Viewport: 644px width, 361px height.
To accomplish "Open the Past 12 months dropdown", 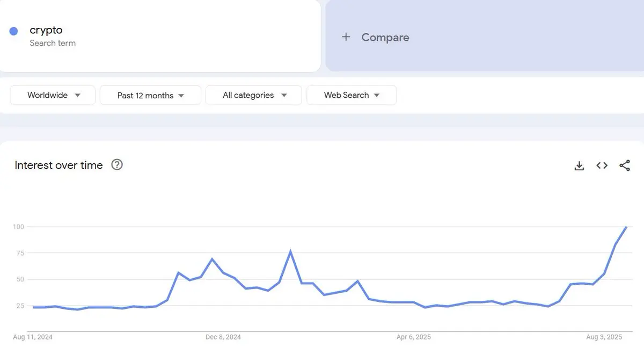I will click(150, 95).
